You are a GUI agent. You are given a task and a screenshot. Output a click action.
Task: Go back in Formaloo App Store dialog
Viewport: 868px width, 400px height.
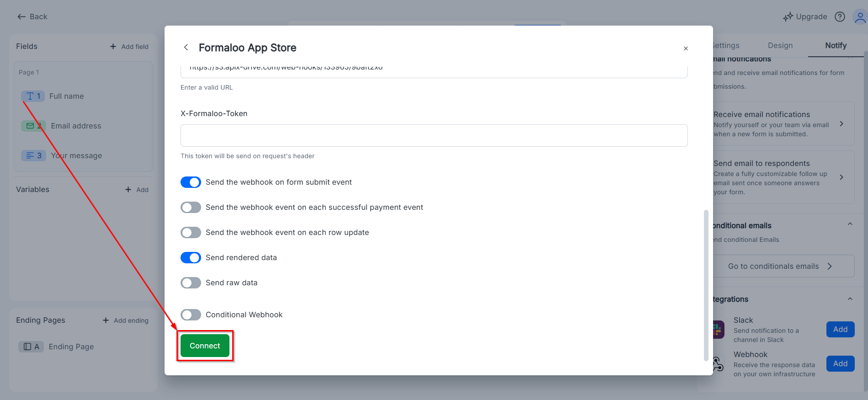point(186,48)
